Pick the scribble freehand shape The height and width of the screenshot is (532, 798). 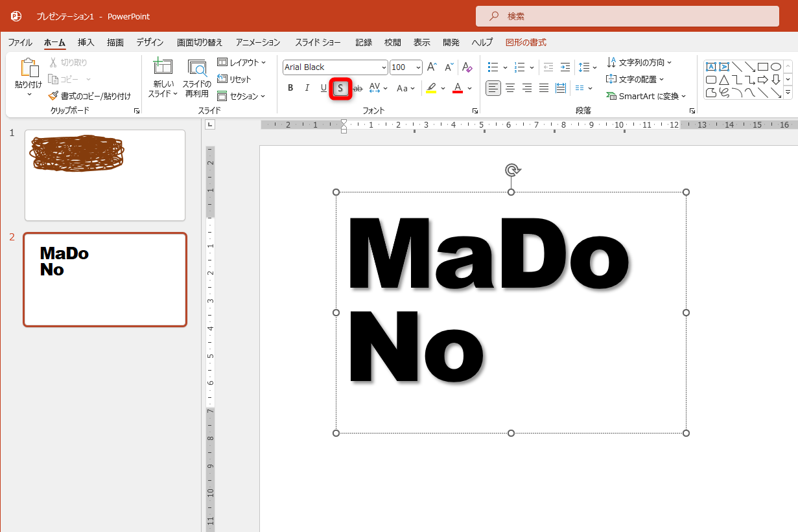(724, 93)
